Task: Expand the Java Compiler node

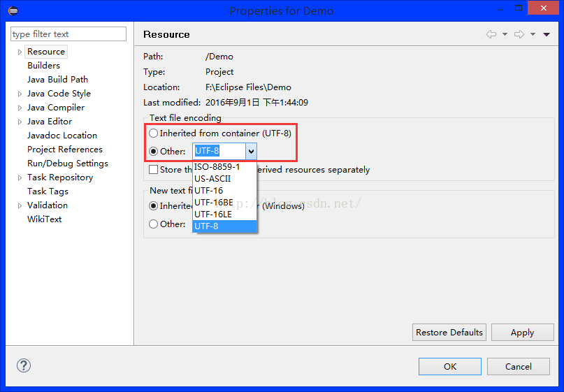Action: [x=20, y=108]
